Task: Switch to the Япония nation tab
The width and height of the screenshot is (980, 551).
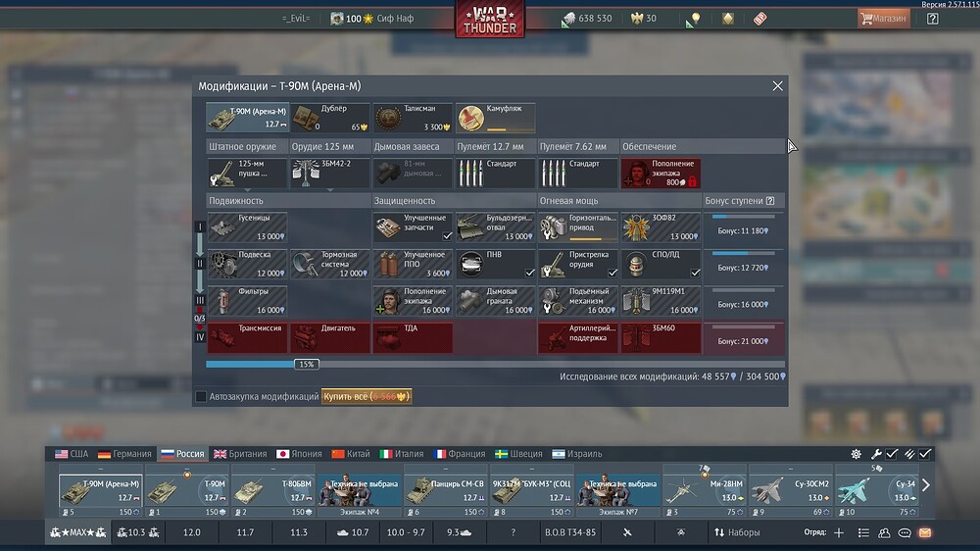Action: coord(299,454)
